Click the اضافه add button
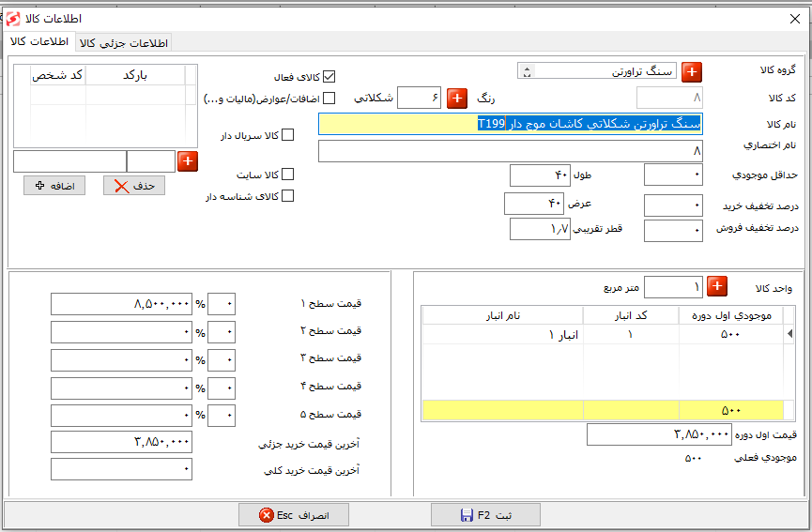Viewport: 812px width, 532px height. [54, 185]
